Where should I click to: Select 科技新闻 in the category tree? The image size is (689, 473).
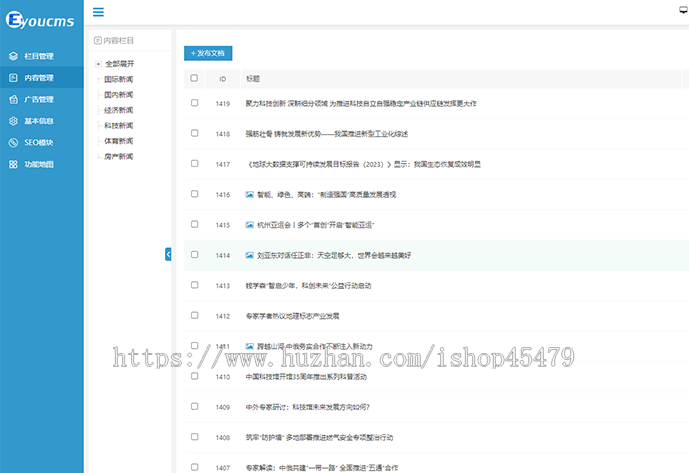coord(119,125)
